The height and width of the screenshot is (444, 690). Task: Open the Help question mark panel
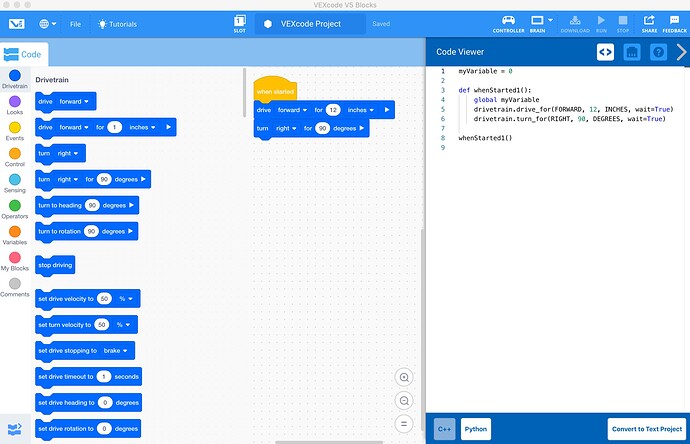[659, 53]
